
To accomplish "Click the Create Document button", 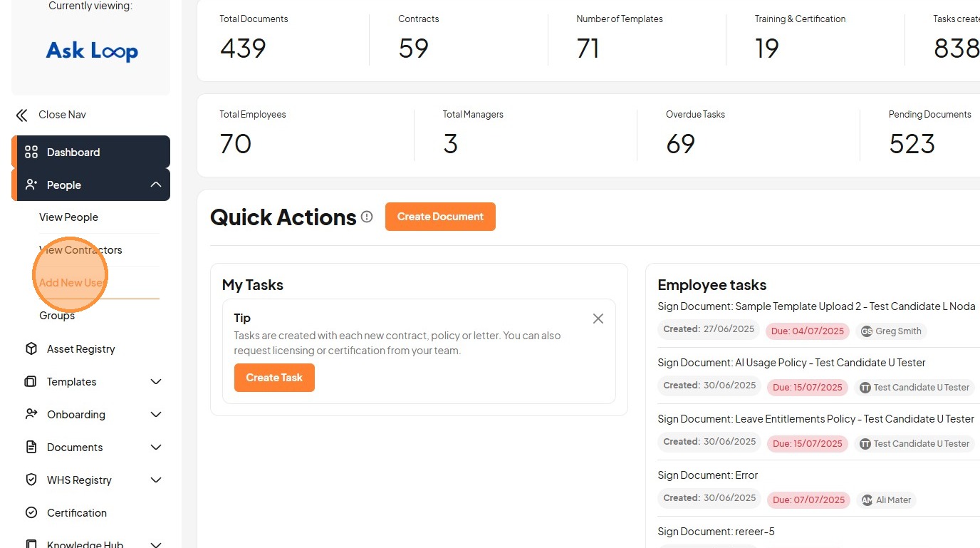I will coord(440,217).
